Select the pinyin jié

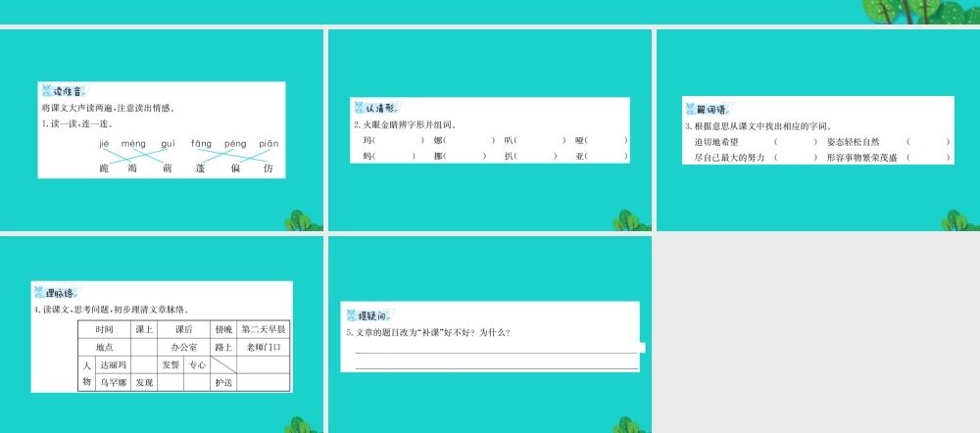(x=105, y=144)
